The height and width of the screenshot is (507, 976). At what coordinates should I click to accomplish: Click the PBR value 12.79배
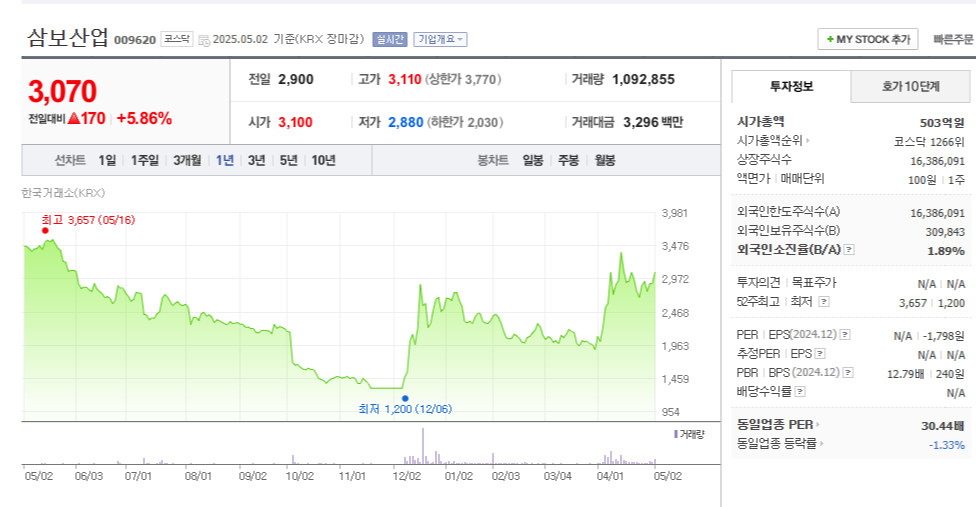point(905,374)
